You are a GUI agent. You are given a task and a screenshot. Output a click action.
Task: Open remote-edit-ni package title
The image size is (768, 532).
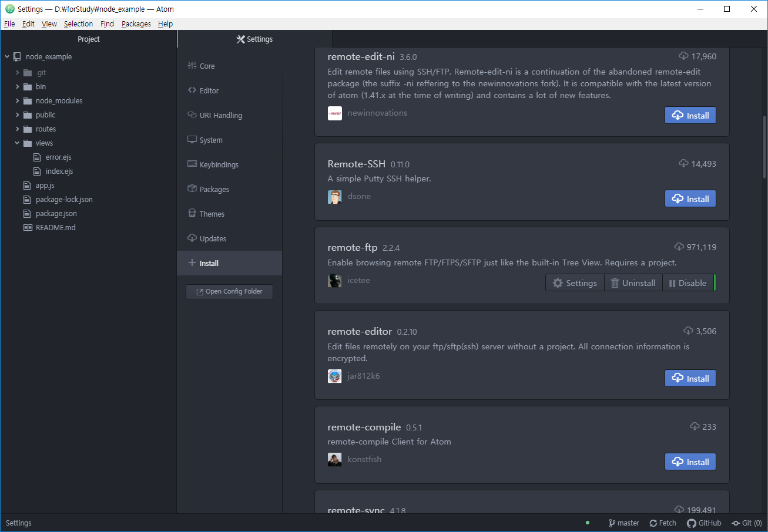click(361, 56)
